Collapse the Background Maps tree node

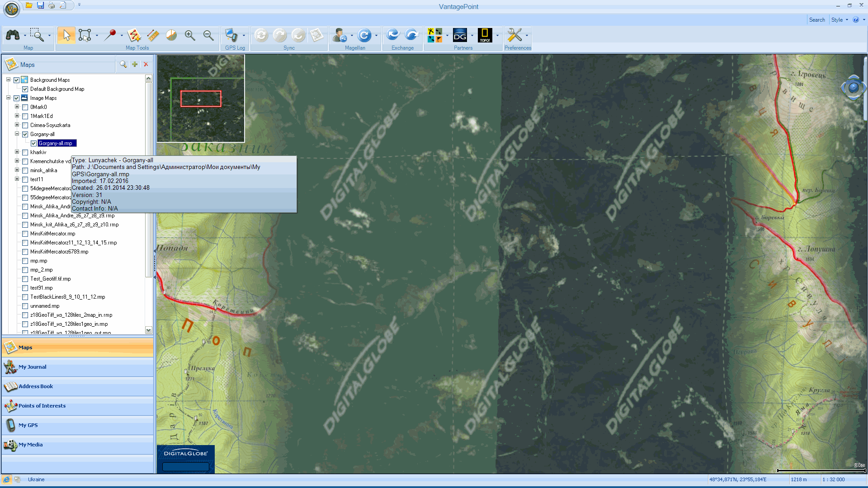coord(8,80)
